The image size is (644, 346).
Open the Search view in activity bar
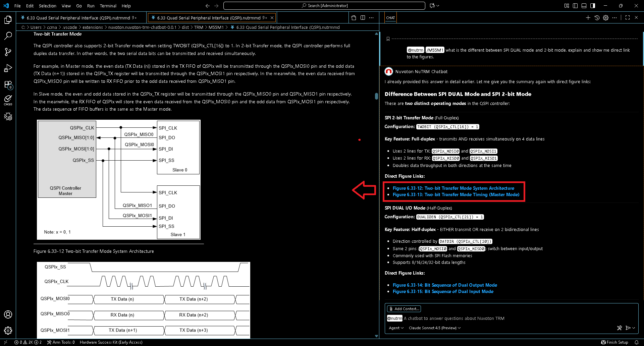8,36
